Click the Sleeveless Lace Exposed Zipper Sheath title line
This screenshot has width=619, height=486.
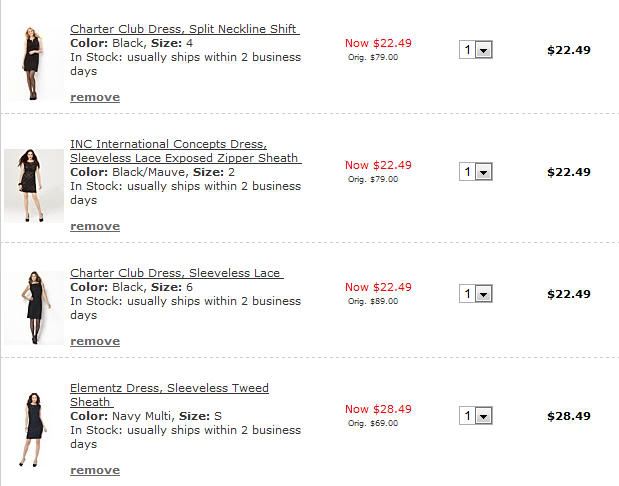[186, 158]
